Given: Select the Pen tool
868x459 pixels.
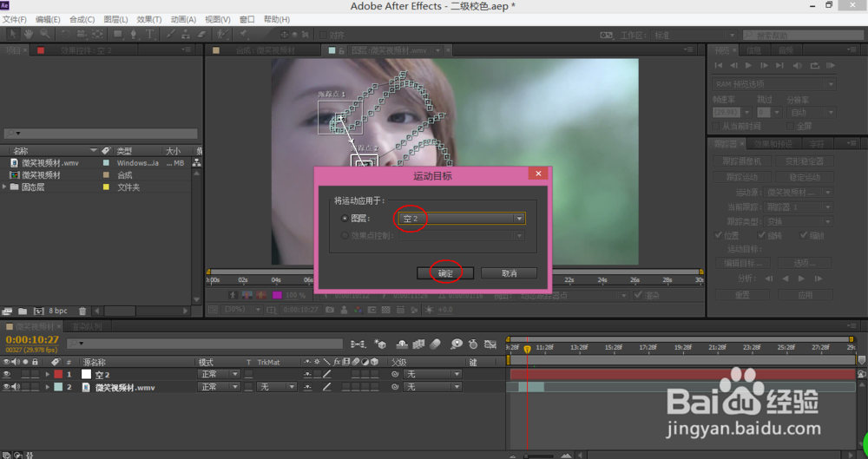Looking at the screenshot, I should coord(134,35).
